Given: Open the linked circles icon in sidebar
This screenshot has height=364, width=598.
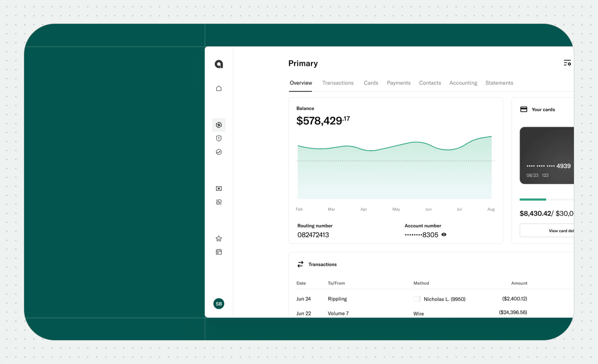Looking at the screenshot, I should click(x=219, y=202).
